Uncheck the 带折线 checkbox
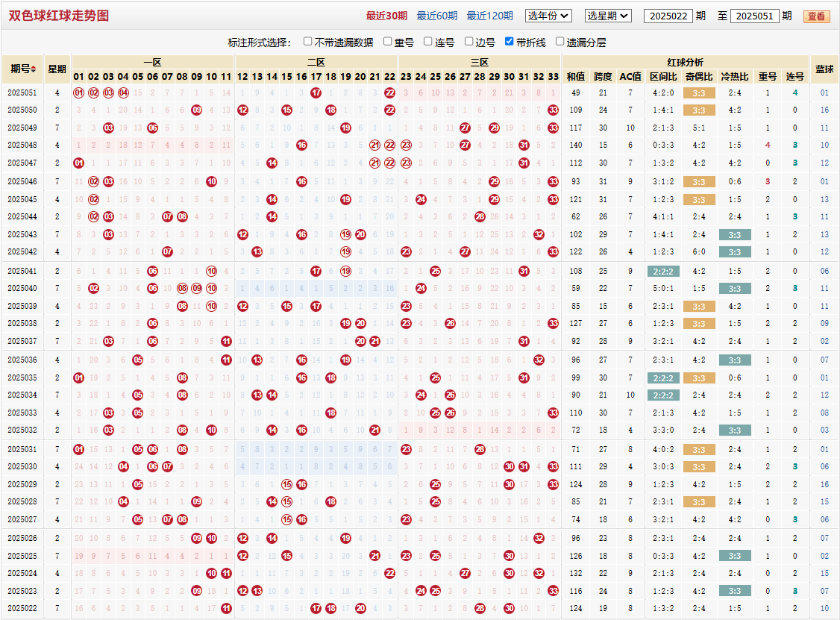This screenshot has height=620, width=840. 509,41
